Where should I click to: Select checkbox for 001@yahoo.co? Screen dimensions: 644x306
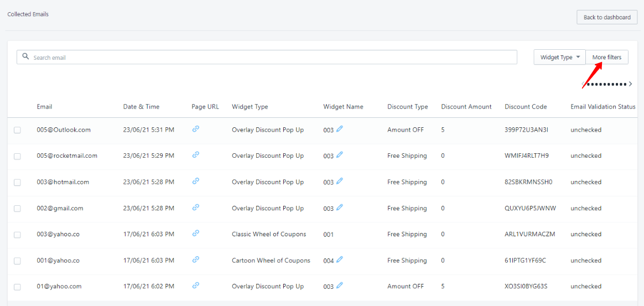coord(17,261)
